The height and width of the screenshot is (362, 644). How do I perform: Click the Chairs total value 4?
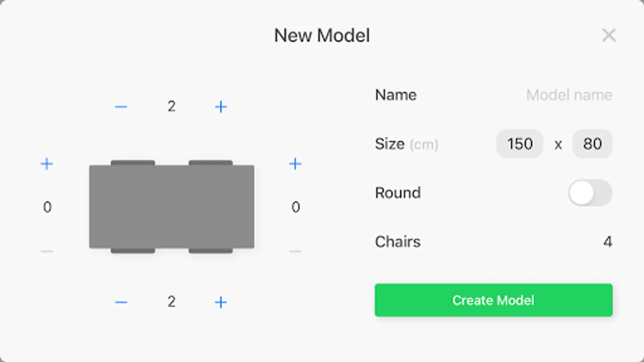click(x=607, y=242)
